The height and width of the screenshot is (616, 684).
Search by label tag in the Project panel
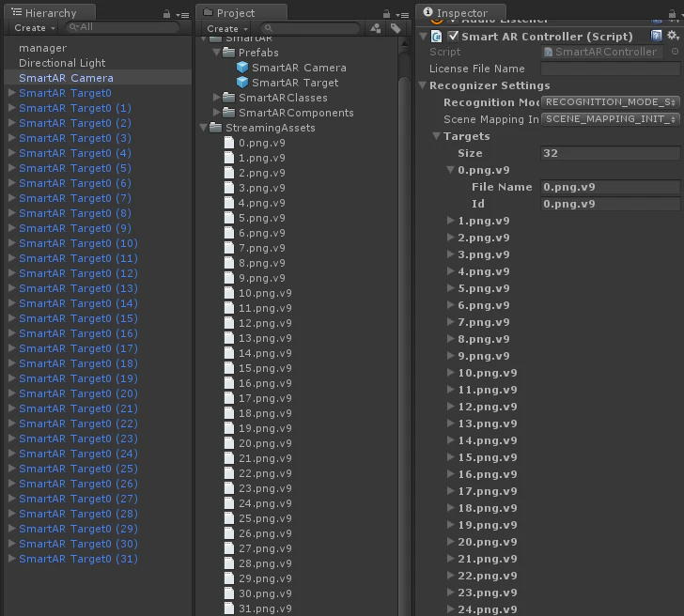click(396, 28)
